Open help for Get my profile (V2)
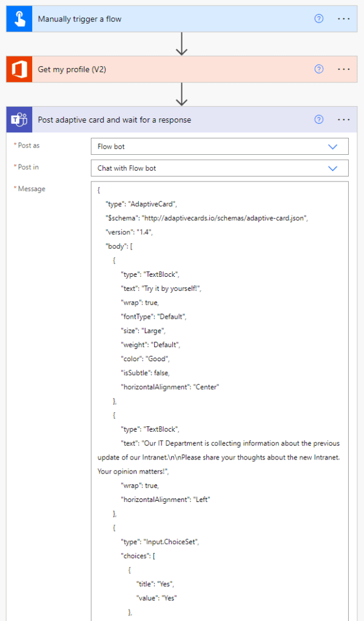 pyautogui.click(x=319, y=69)
